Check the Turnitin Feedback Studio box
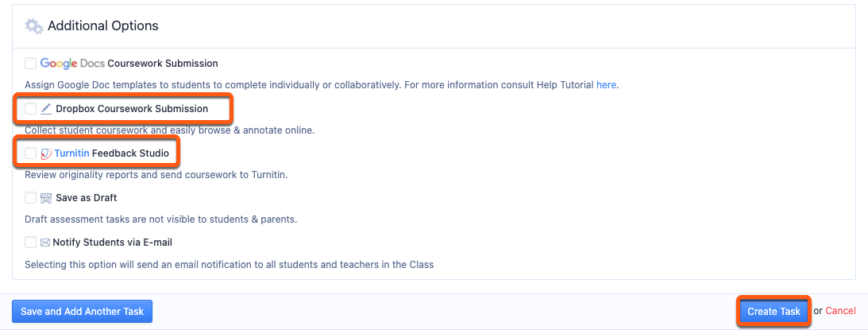This screenshot has height=330, width=868. pyautogui.click(x=30, y=153)
